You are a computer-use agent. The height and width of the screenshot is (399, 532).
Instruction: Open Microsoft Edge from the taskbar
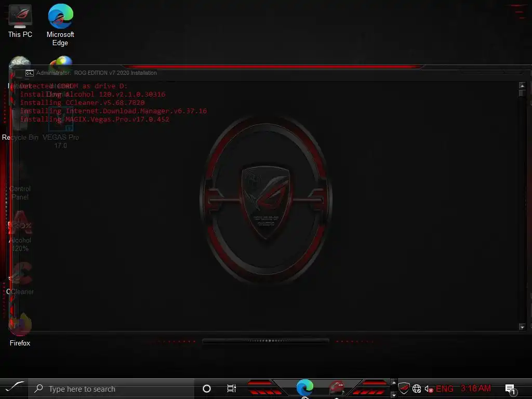point(304,388)
